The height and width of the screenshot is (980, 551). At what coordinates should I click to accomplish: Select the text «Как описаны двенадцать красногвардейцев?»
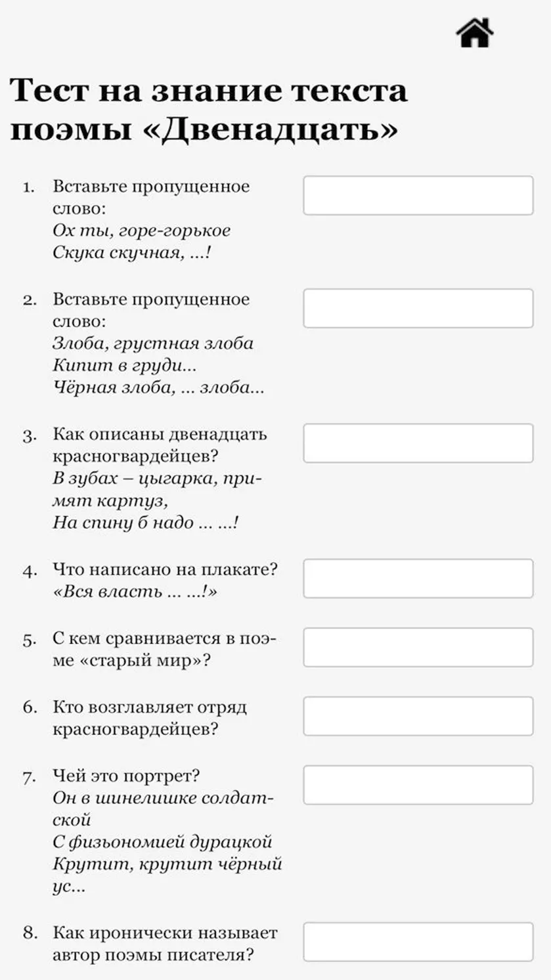click(x=160, y=445)
